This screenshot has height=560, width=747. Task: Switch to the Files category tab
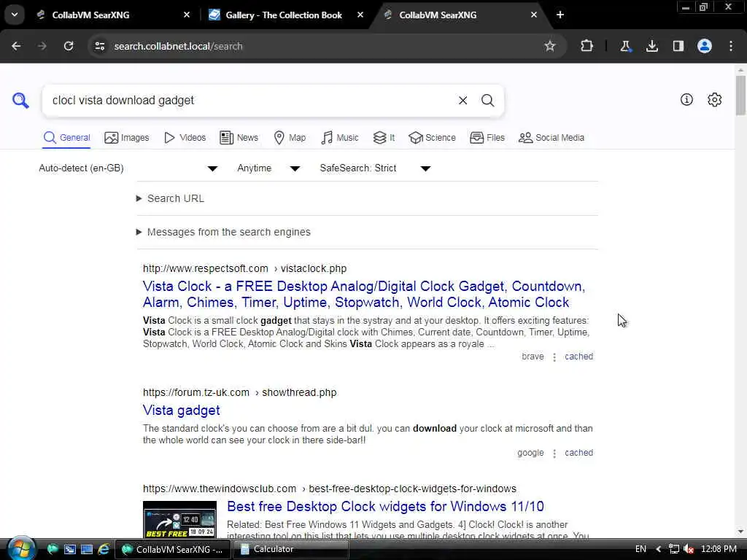(x=487, y=138)
